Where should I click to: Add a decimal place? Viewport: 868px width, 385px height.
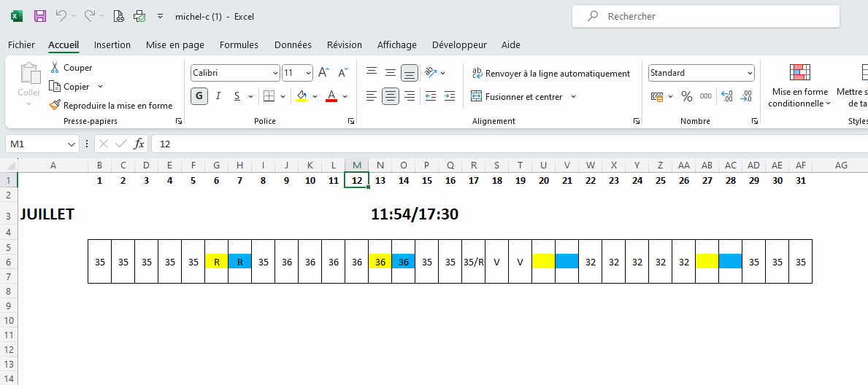point(727,96)
